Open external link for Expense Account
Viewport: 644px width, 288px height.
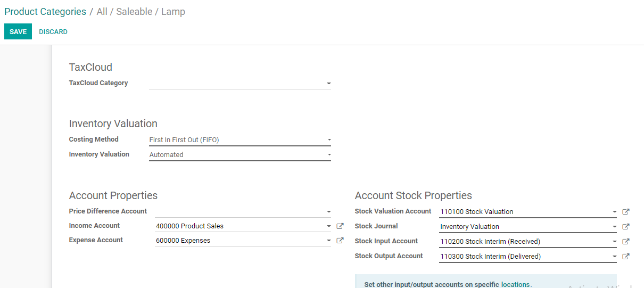[340, 241]
